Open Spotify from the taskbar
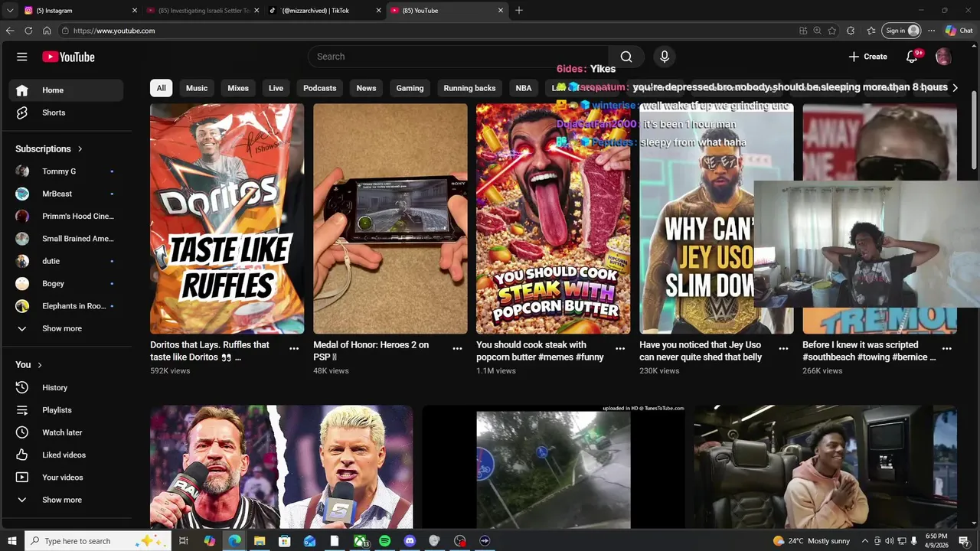This screenshot has height=551, width=980. click(384, 541)
